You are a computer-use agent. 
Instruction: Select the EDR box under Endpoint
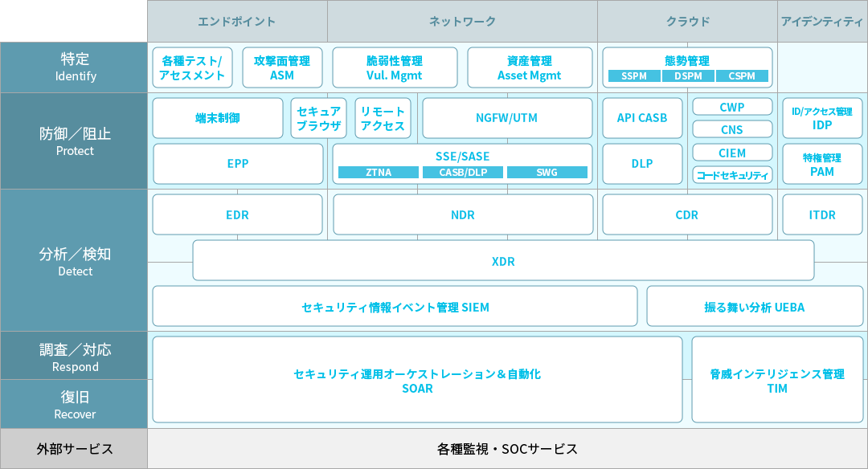237,214
